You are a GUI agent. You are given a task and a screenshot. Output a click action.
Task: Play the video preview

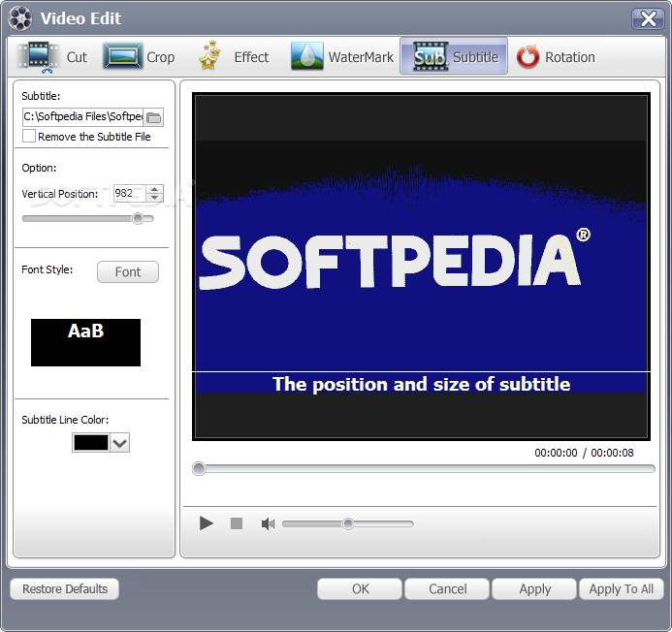pos(207,523)
